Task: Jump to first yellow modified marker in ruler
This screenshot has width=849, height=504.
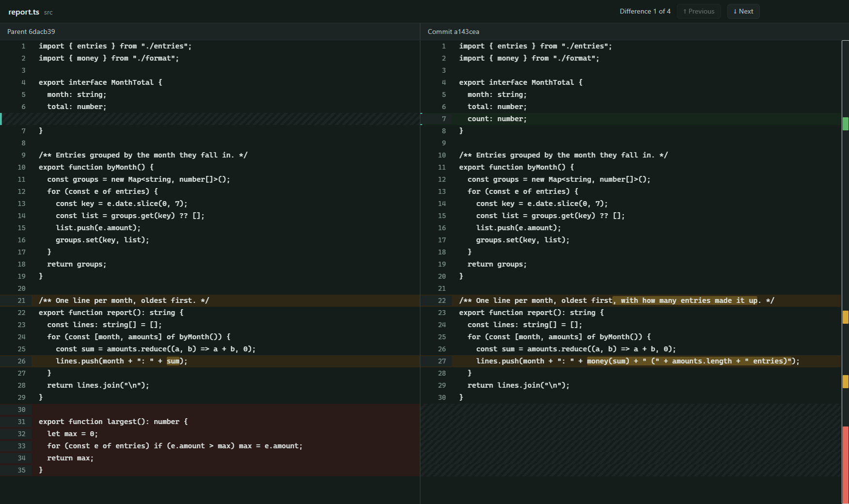Action: [846, 317]
